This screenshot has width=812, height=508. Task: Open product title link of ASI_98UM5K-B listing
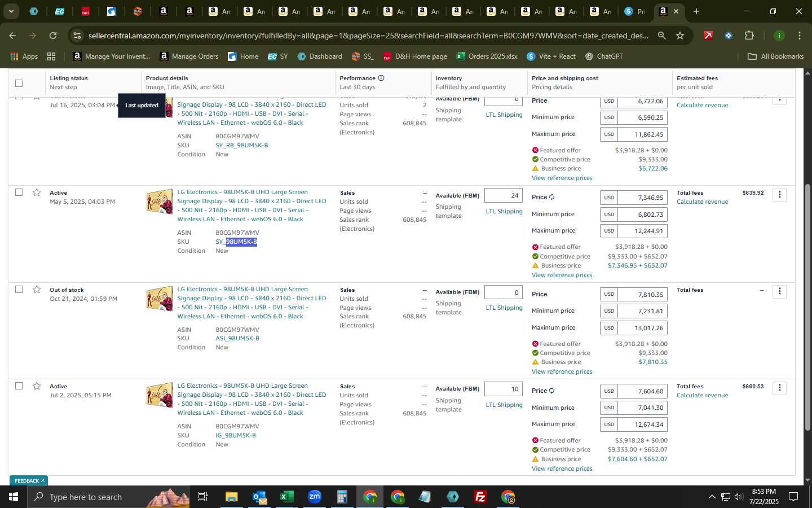[x=251, y=303]
